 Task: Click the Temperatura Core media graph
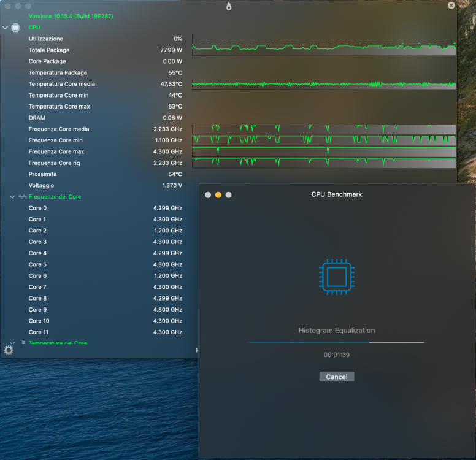pyautogui.click(x=324, y=84)
